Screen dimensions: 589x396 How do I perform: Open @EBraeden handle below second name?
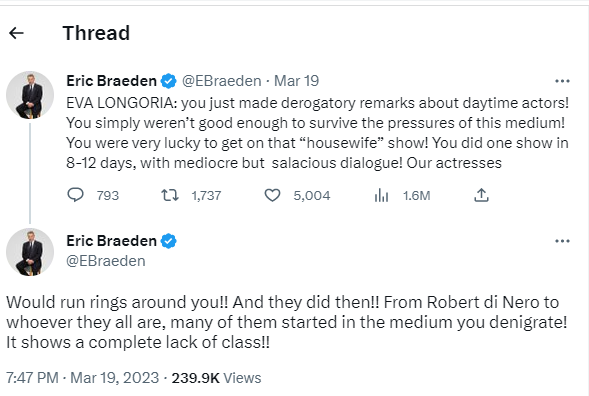[106, 261]
